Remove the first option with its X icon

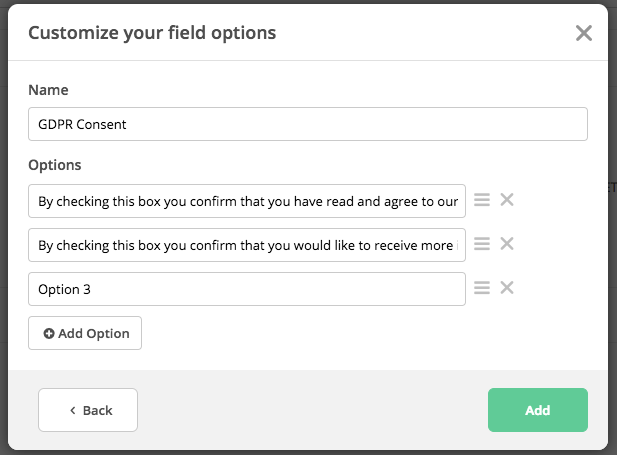(507, 200)
